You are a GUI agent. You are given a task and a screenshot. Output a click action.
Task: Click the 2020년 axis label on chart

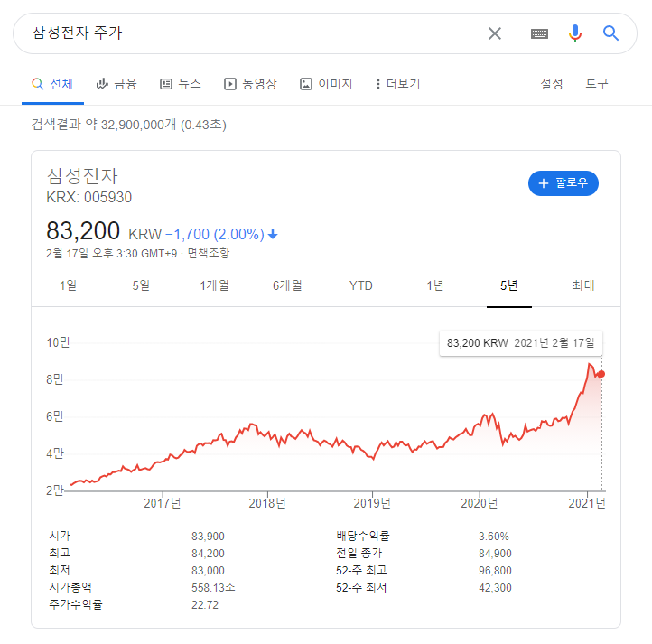(480, 503)
